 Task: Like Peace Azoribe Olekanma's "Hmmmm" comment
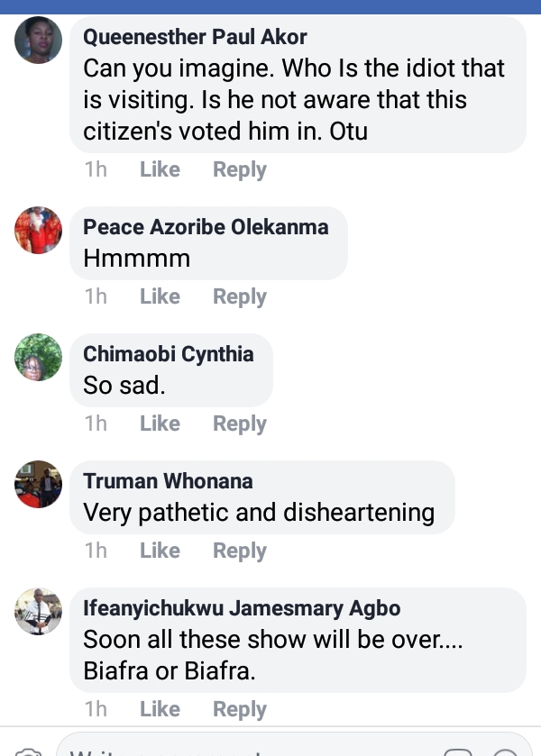(x=160, y=296)
